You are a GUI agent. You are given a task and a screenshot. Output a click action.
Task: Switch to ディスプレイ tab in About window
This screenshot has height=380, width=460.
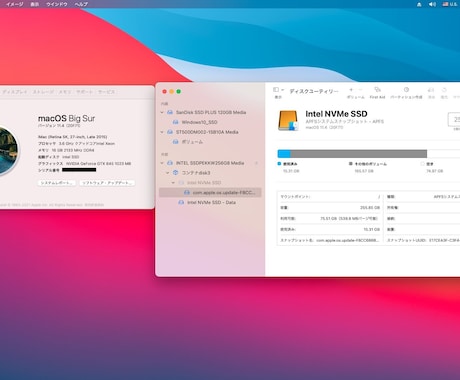14,92
